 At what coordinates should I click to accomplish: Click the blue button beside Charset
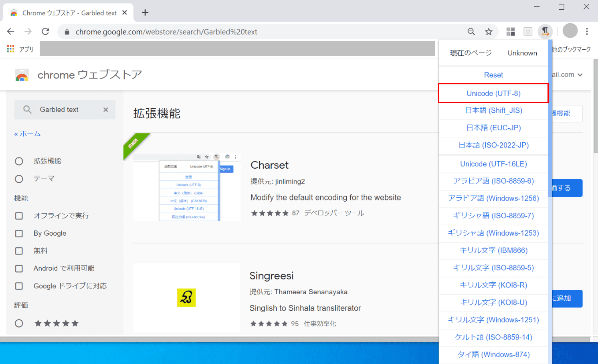click(567, 188)
